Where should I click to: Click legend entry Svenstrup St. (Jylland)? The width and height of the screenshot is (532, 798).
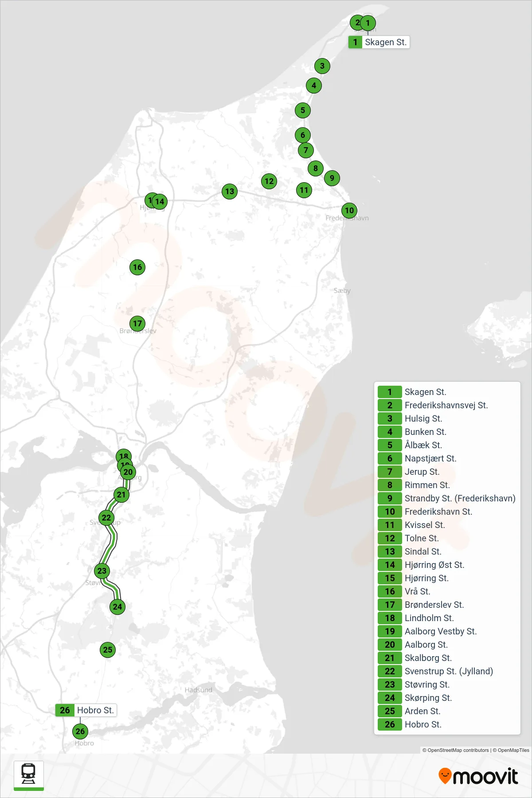click(x=447, y=671)
